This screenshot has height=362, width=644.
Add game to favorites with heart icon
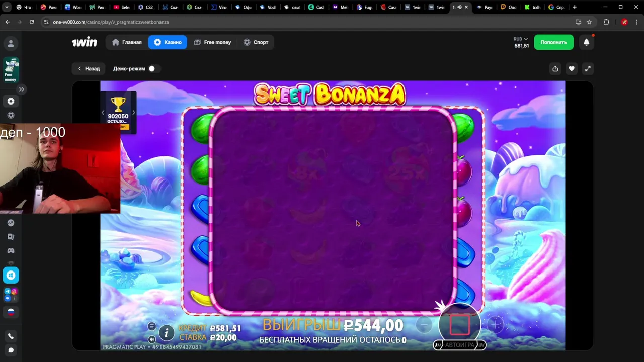572,69
